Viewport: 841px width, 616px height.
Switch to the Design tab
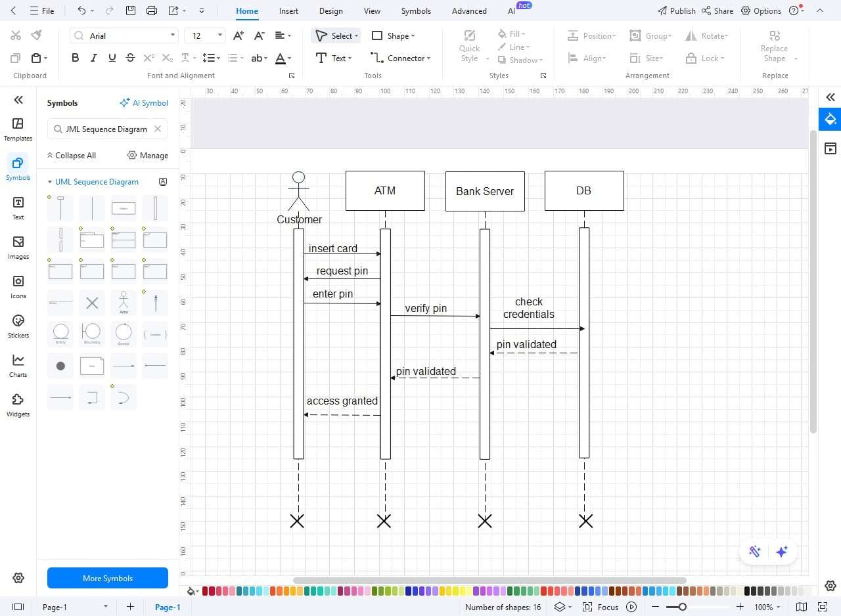point(330,11)
